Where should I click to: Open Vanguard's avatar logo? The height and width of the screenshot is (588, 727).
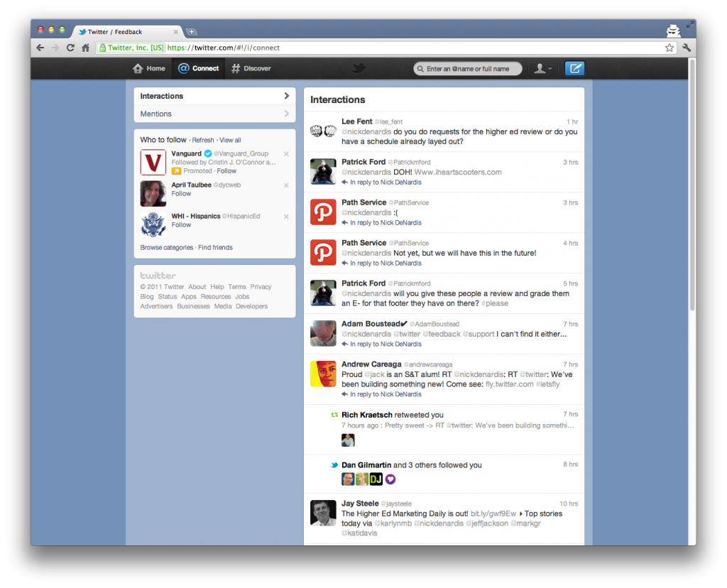(153, 163)
